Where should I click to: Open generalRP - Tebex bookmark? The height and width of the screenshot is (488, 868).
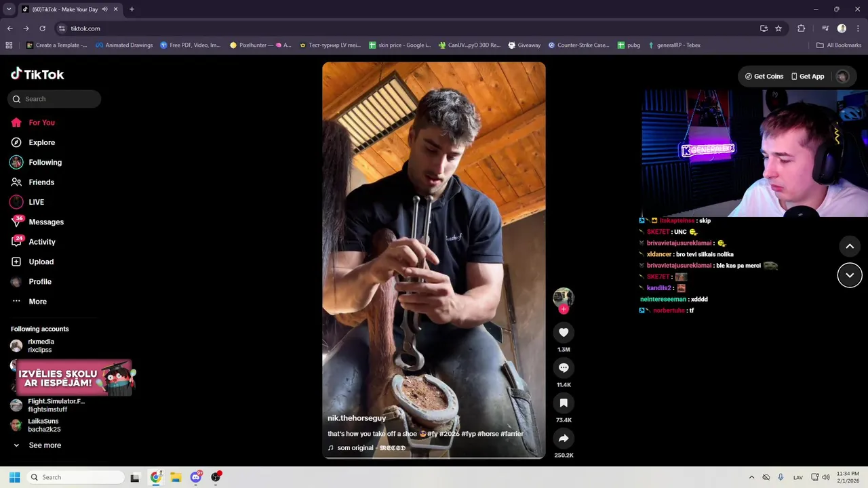point(674,45)
